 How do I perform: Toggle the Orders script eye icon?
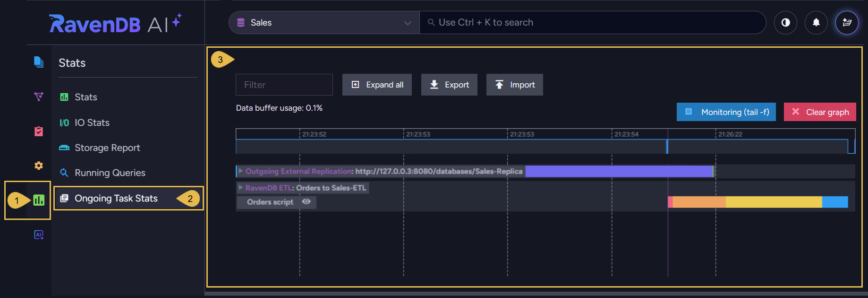coord(306,202)
